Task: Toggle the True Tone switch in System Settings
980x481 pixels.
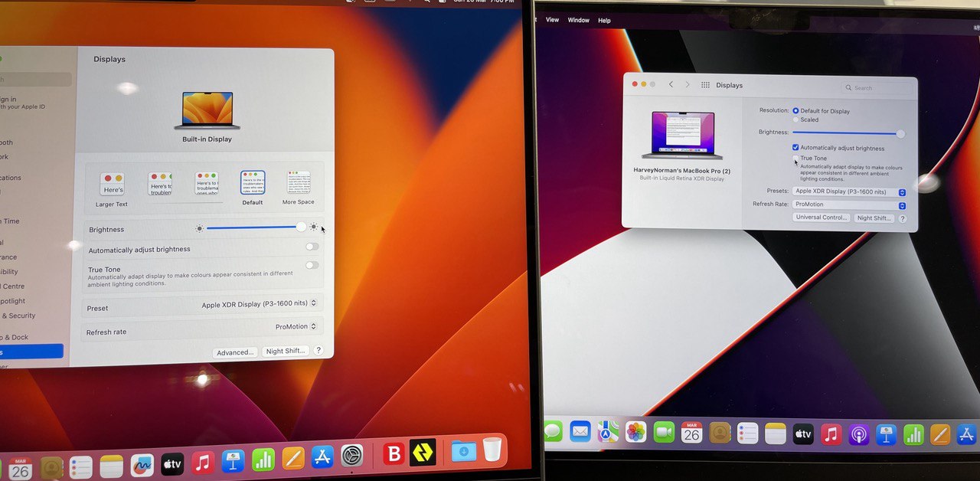Action: coord(312,265)
